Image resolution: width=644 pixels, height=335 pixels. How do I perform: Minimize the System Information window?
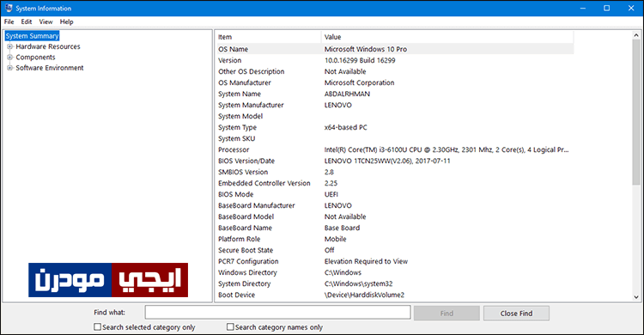coord(583,8)
